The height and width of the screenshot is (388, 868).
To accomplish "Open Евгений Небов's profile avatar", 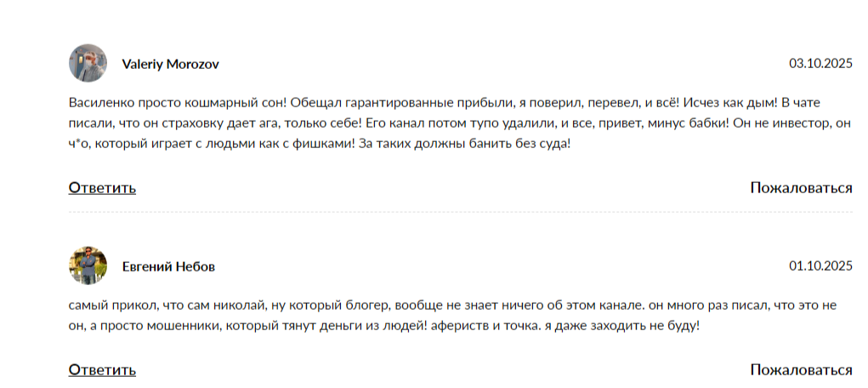I will [88, 265].
